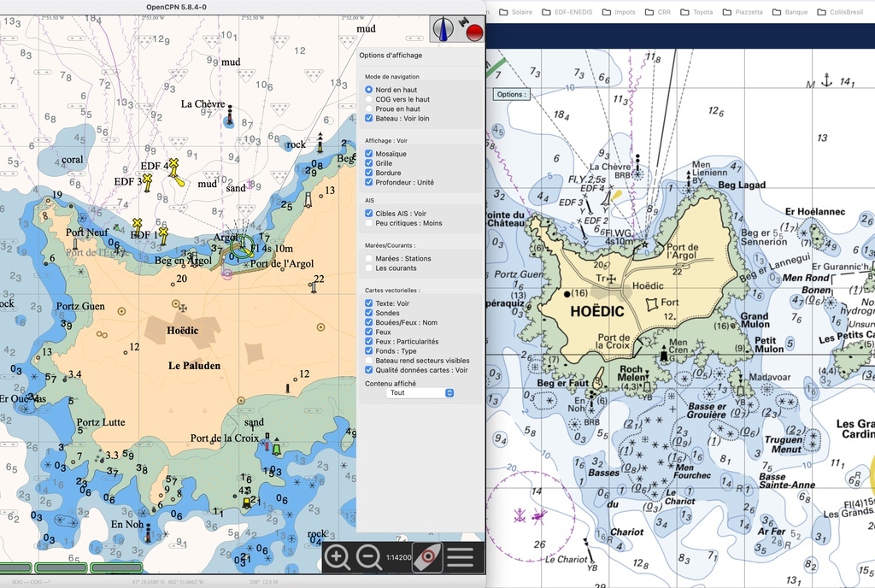Zoom out using the magnifier minus icon
This screenshot has height=588, width=875.
coord(369,556)
